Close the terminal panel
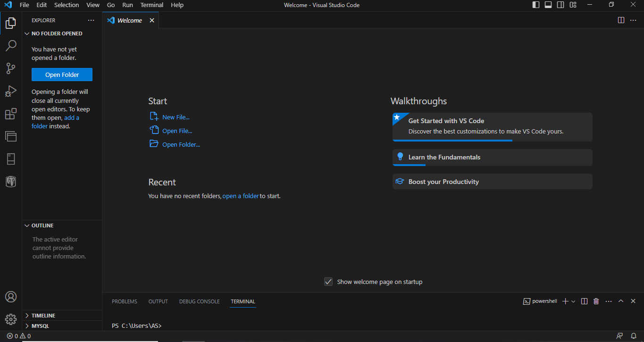 [634, 301]
